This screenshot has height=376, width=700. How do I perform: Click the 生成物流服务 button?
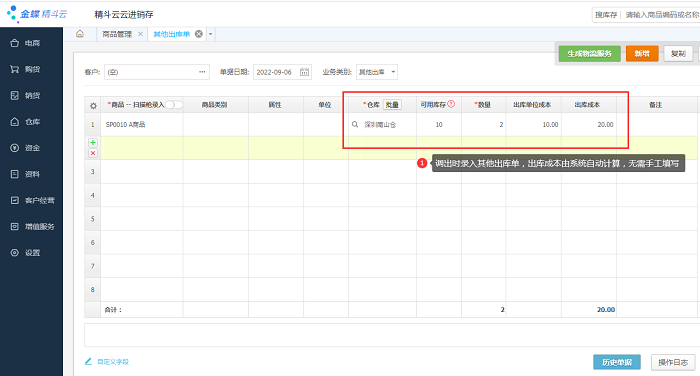589,54
